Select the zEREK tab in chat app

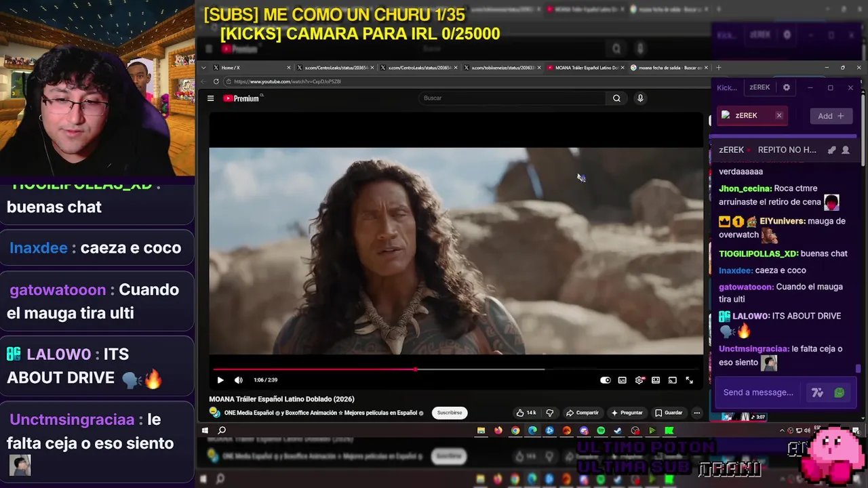(x=759, y=87)
